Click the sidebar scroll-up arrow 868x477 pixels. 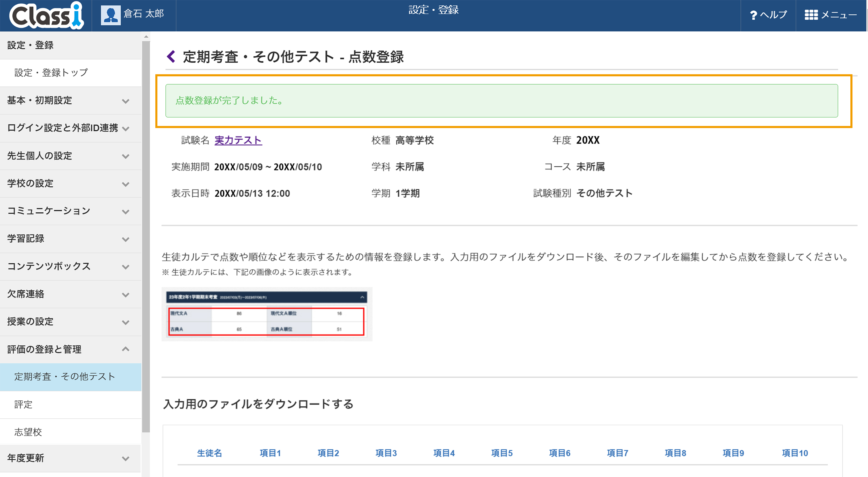coord(146,36)
